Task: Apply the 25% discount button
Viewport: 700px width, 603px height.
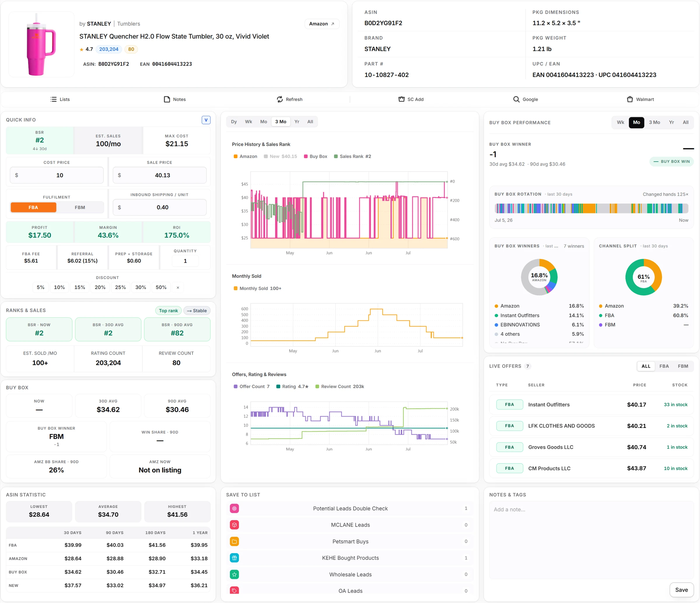Action: 121,287
